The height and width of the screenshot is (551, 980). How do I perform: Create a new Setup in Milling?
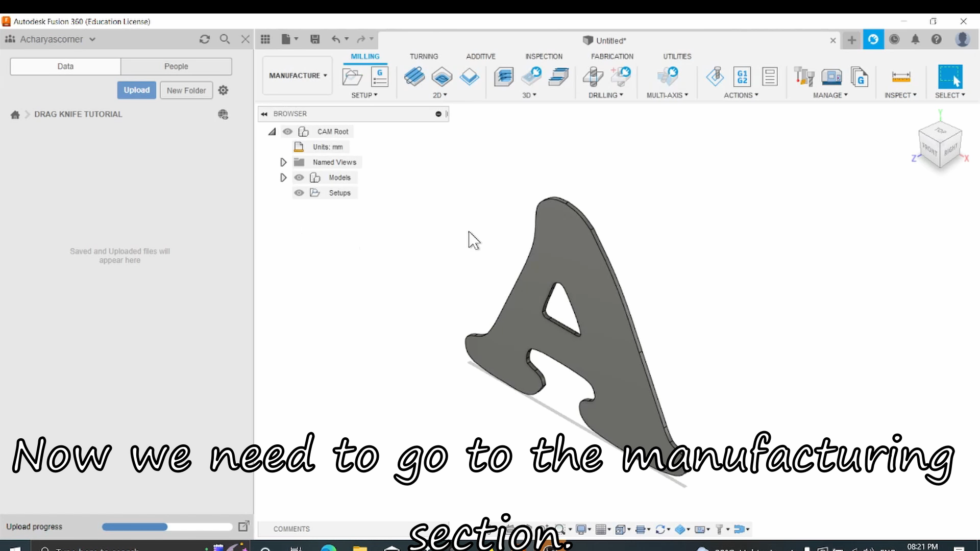(351, 77)
